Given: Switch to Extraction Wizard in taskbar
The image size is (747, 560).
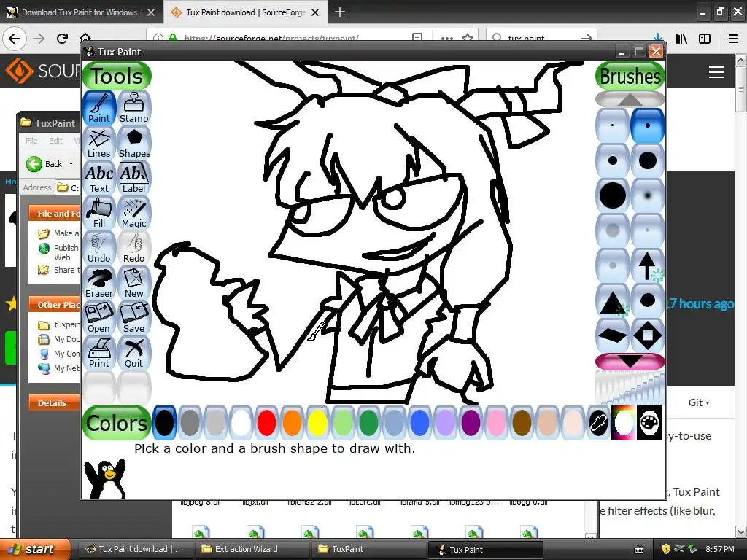Looking at the screenshot, I should click(x=253, y=549).
